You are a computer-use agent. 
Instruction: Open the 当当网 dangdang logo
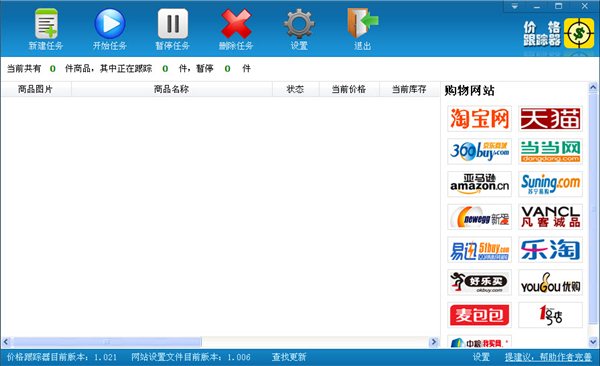(550, 152)
